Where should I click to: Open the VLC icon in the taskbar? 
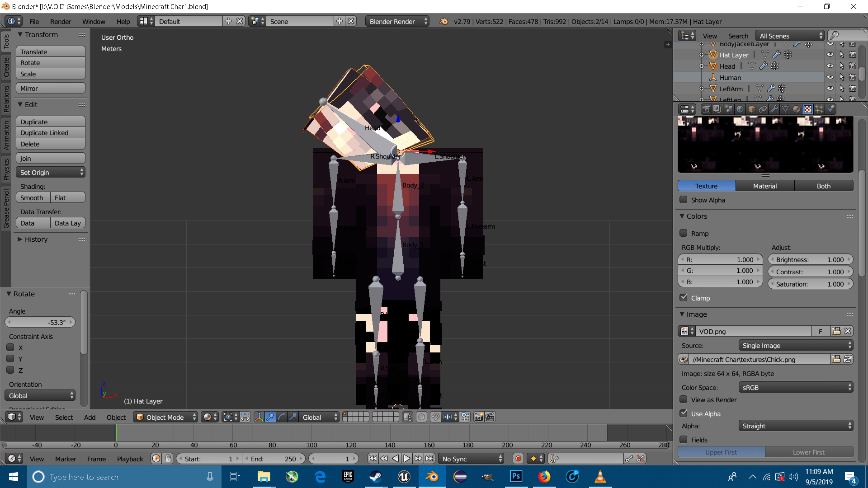[600, 477]
